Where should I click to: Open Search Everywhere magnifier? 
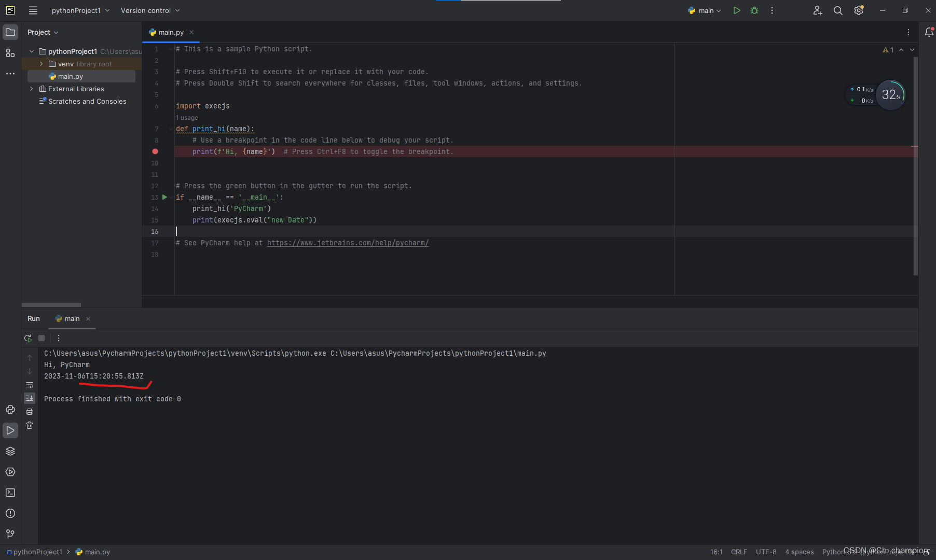[x=838, y=10]
